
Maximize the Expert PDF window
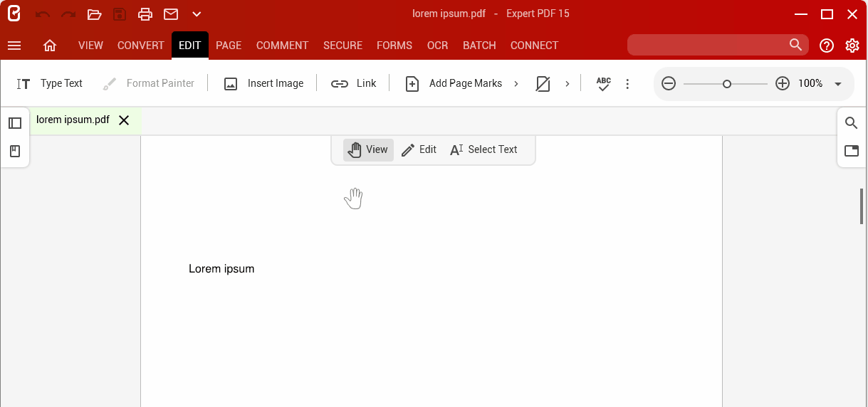click(827, 14)
